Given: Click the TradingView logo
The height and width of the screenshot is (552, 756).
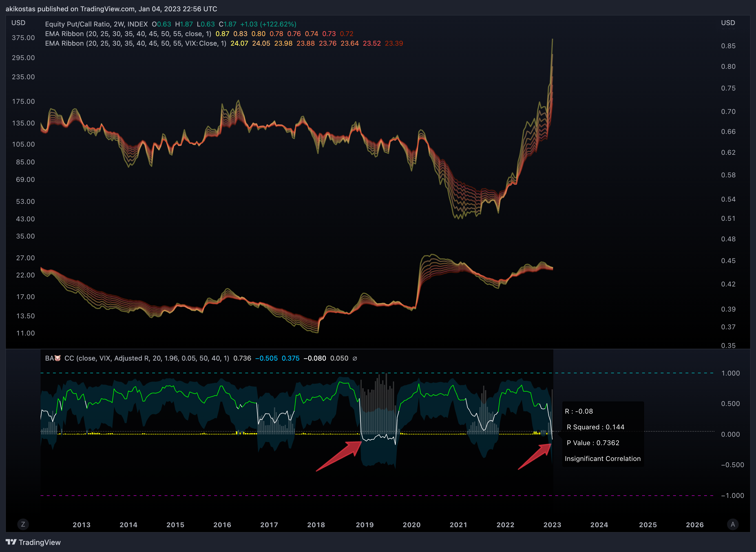Looking at the screenshot, I should [33, 542].
